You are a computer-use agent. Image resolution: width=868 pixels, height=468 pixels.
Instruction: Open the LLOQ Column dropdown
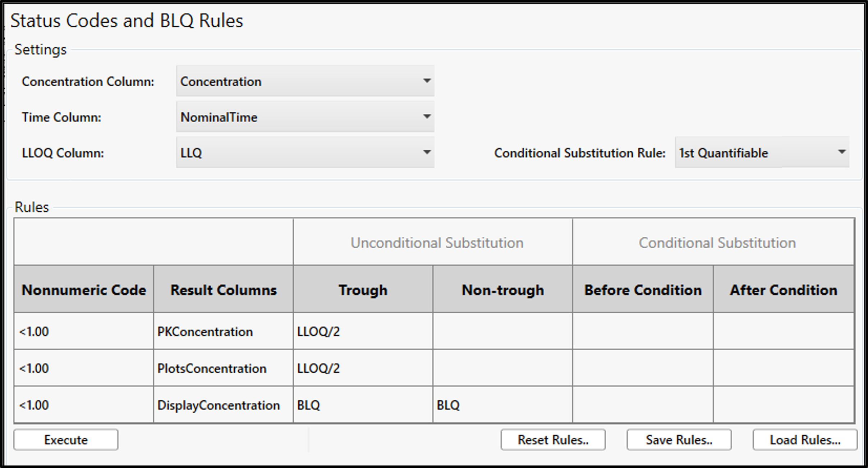tap(305, 153)
